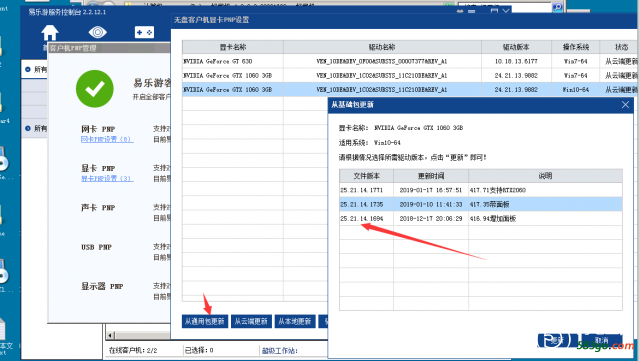Select the second 所有 radio item
The height and width of the screenshot is (361, 640).
(x=36, y=128)
